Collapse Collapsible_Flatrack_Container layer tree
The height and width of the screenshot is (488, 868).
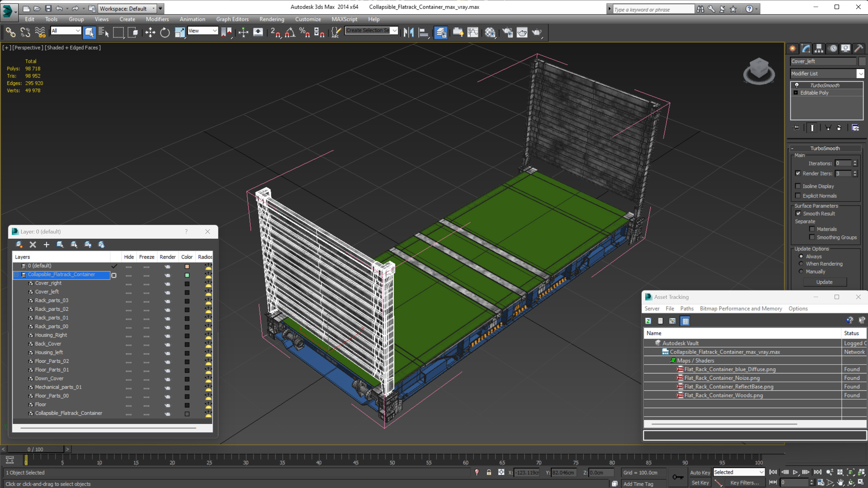16,275
